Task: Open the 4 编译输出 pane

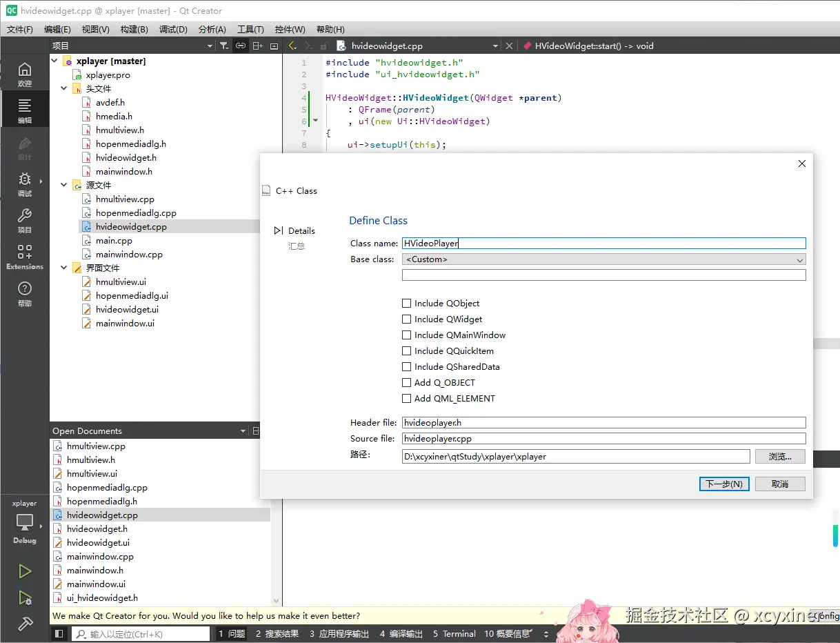Action: [x=401, y=633]
